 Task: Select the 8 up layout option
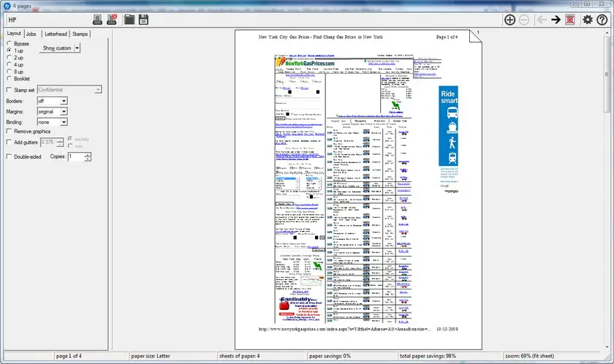pos(9,72)
